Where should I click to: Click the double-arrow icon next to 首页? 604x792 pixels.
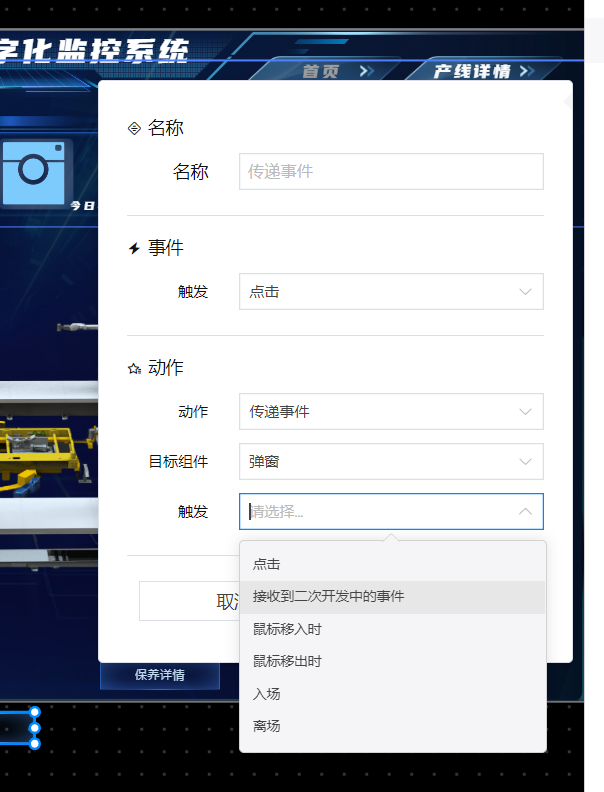tap(366, 71)
